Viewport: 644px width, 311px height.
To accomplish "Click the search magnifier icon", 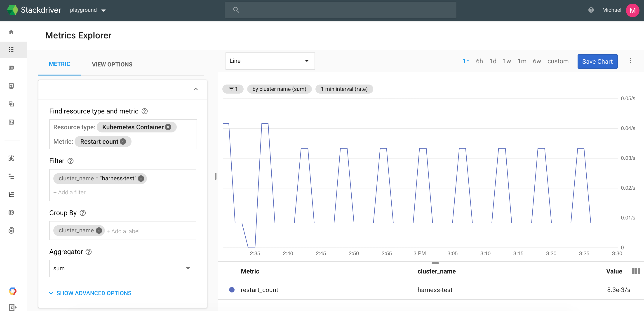I will click(x=236, y=10).
